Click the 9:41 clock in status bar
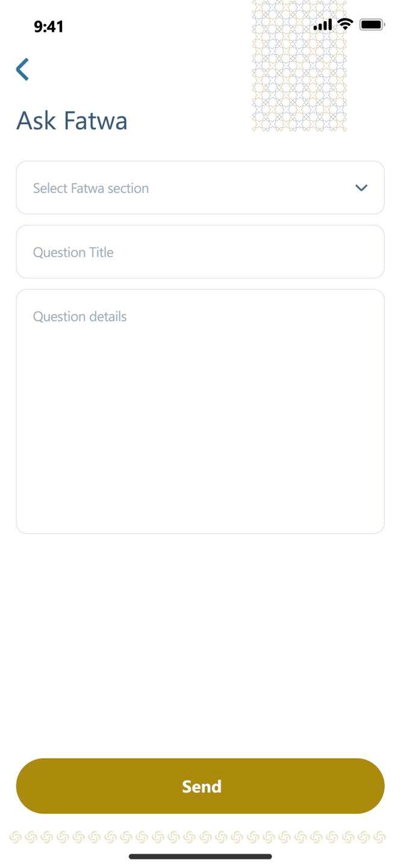Image resolution: width=401 pixels, height=868 pixels. (x=49, y=26)
